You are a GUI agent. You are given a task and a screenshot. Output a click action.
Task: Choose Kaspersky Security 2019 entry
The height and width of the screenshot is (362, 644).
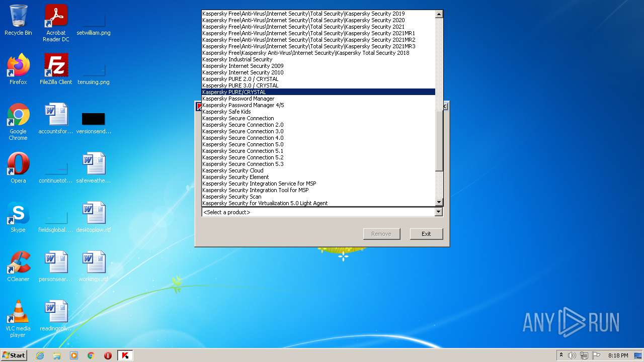click(x=318, y=14)
